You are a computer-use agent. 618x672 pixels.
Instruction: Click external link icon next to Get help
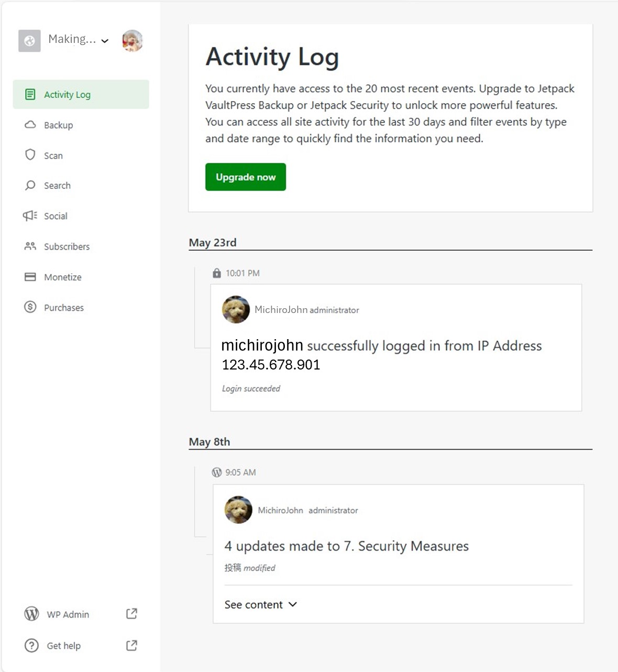(x=131, y=645)
